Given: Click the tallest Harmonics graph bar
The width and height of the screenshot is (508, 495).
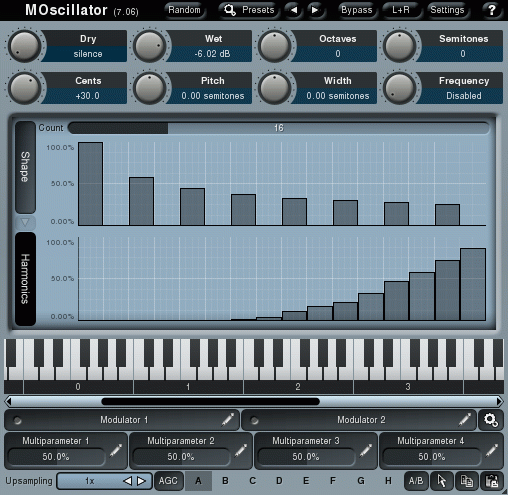Looking at the screenshot, I should pos(473,284).
